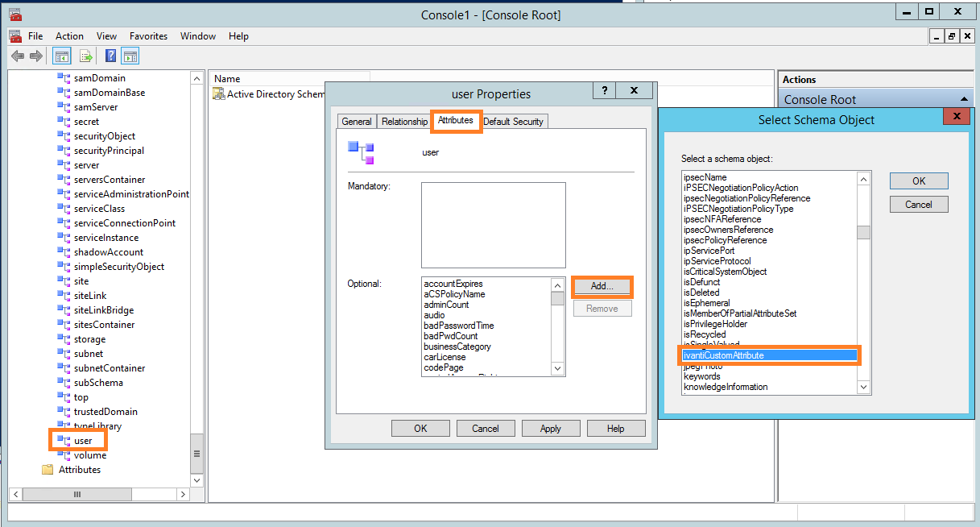This screenshot has height=527, width=980.
Task: Select 'isCriticalSystemObject' in schema object list
Action: [x=725, y=272]
